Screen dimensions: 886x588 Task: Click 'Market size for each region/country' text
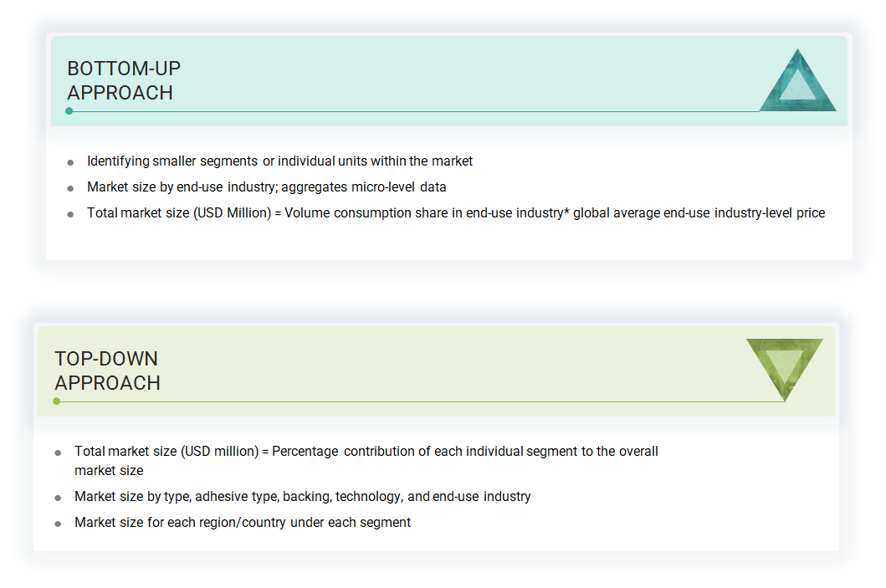tap(243, 523)
